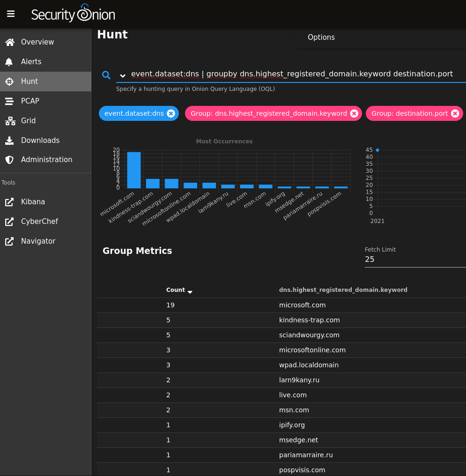This screenshot has width=466, height=476.
Task: Click the Hunt crosshair icon
Action: (9, 82)
